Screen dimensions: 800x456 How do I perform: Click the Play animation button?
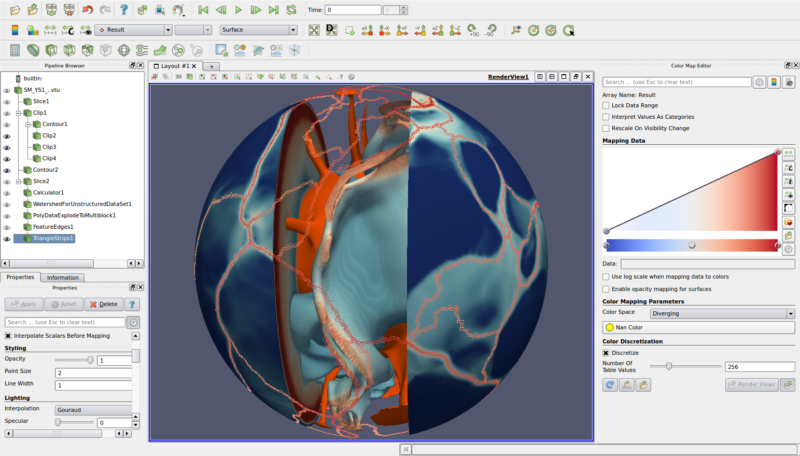[238, 10]
